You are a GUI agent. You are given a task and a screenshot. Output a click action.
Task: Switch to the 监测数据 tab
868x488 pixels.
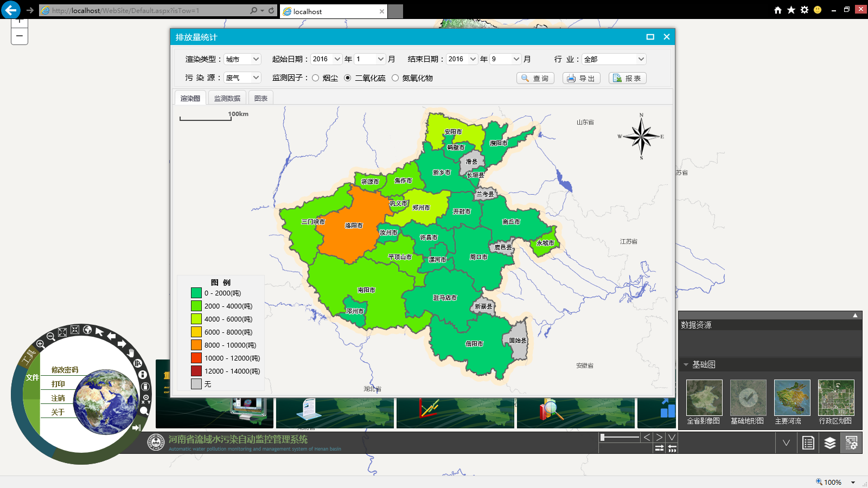tap(227, 98)
